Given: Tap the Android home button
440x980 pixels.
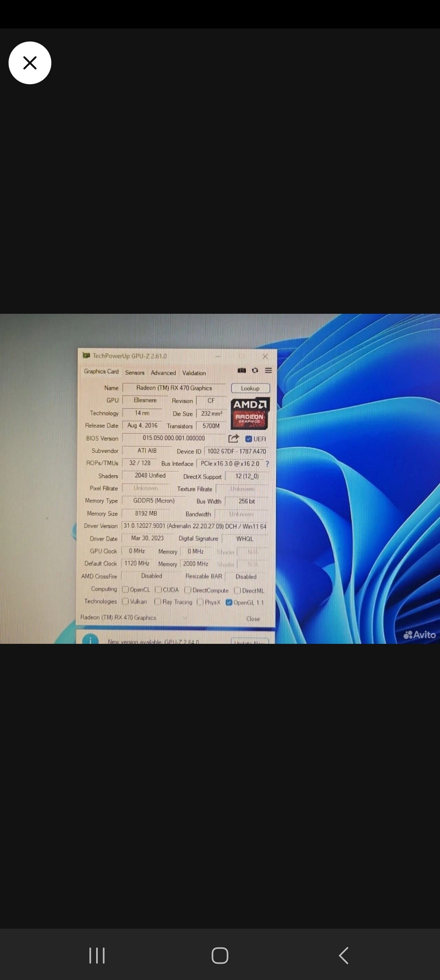Looking at the screenshot, I should coord(220,955).
